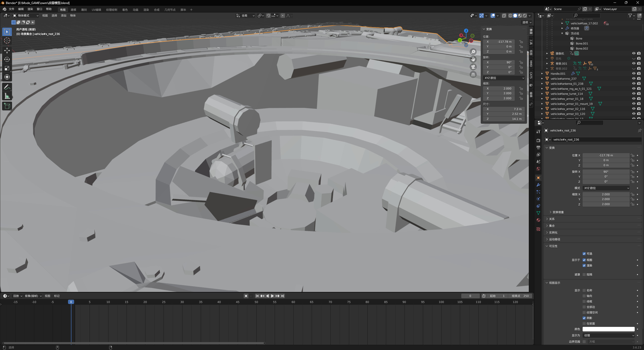Image resolution: width=644 pixels, height=350 pixels.
Task: Click the white 颜色 color swatch
Action: point(608,329)
